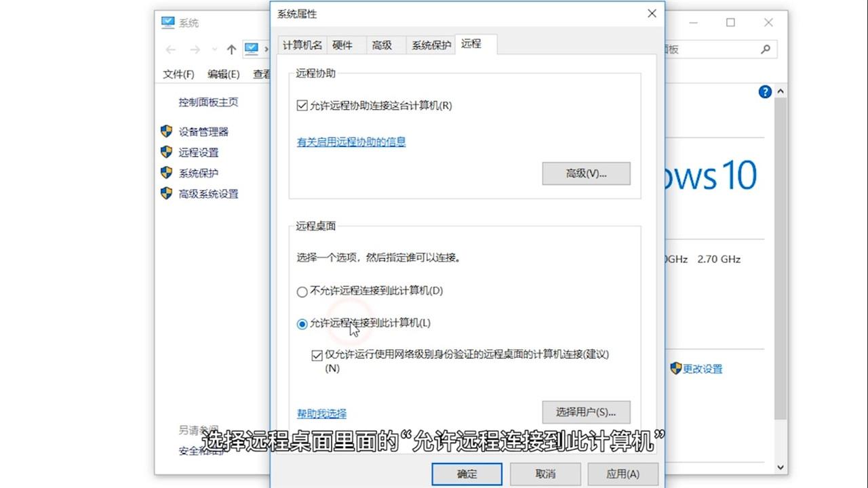Select 允许远程连接到此计算机 radio button
868x488 pixels.
[302, 324]
